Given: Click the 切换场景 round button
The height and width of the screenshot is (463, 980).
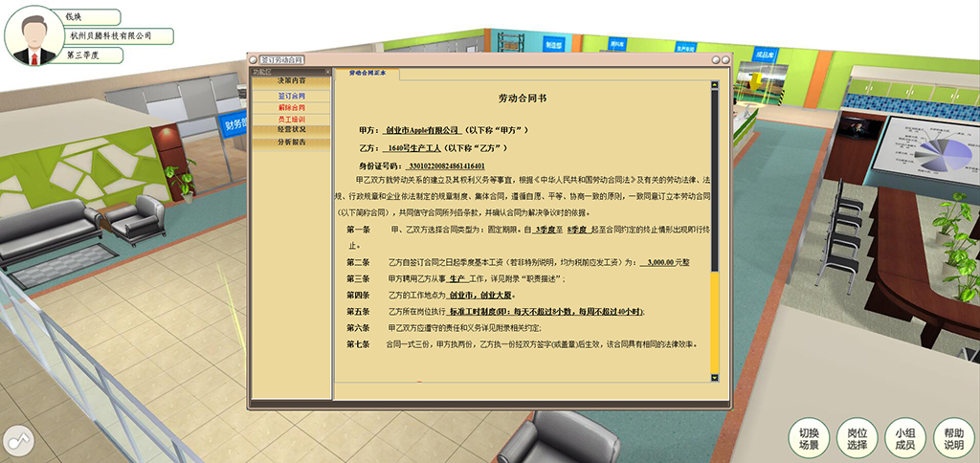Looking at the screenshot, I should (x=809, y=438).
